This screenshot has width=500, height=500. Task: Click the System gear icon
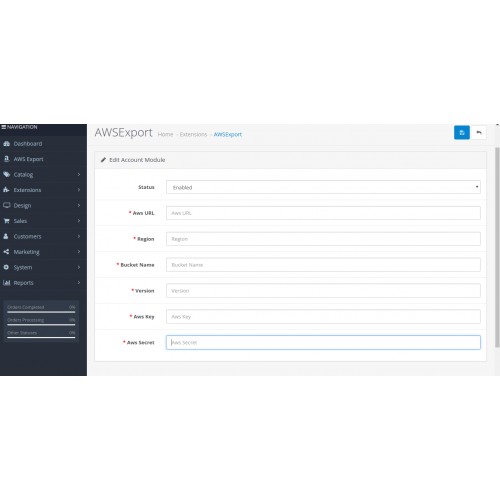[x=6, y=267]
